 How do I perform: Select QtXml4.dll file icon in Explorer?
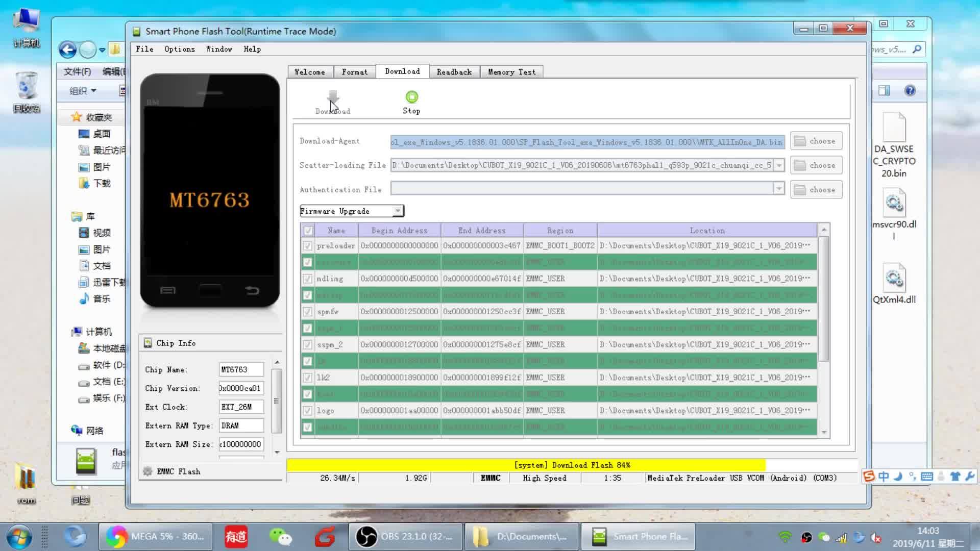point(894,278)
